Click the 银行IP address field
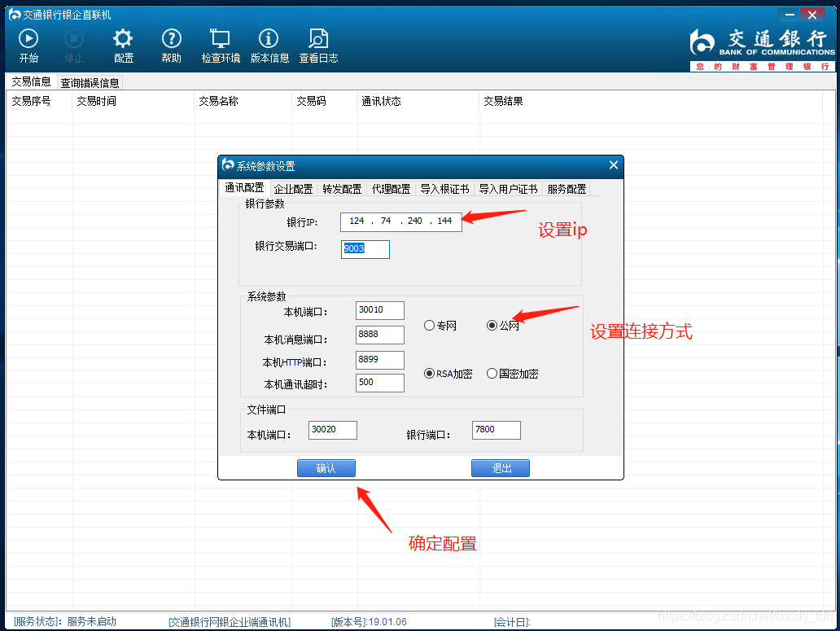This screenshot has width=840, height=631. click(x=400, y=221)
